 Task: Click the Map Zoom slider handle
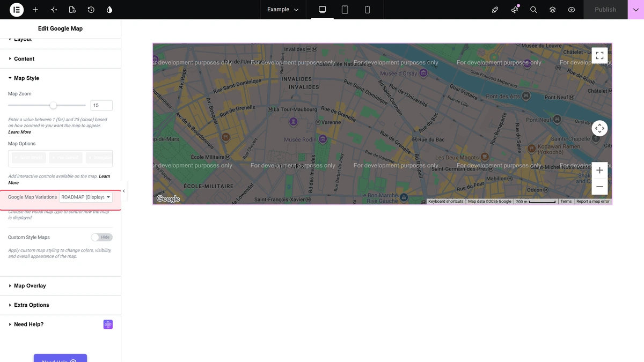(x=53, y=105)
